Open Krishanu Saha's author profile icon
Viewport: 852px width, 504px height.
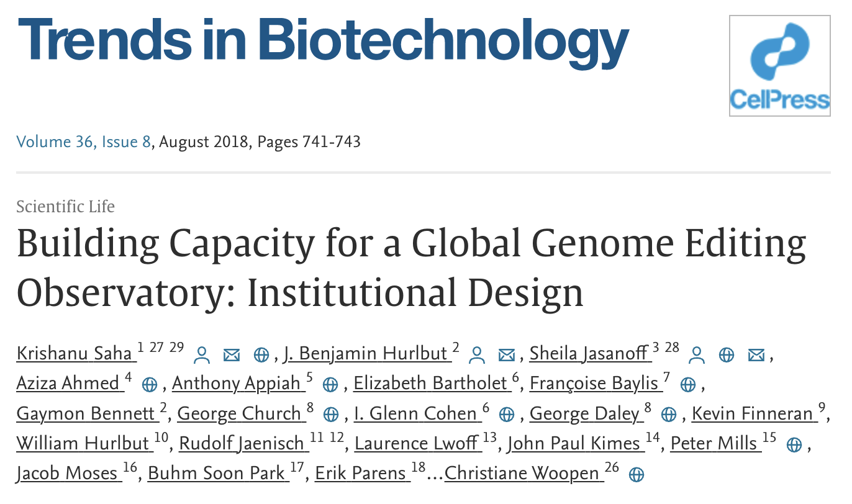(x=202, y=355)
